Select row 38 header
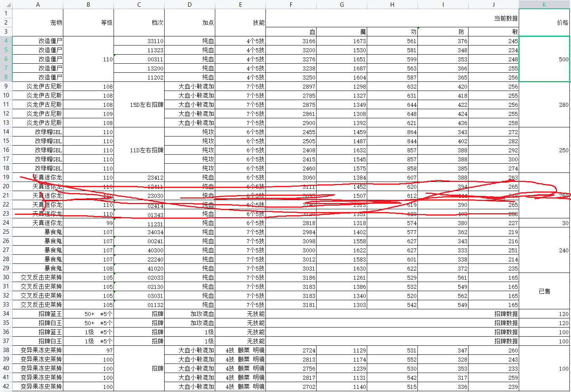 [6, 350]
